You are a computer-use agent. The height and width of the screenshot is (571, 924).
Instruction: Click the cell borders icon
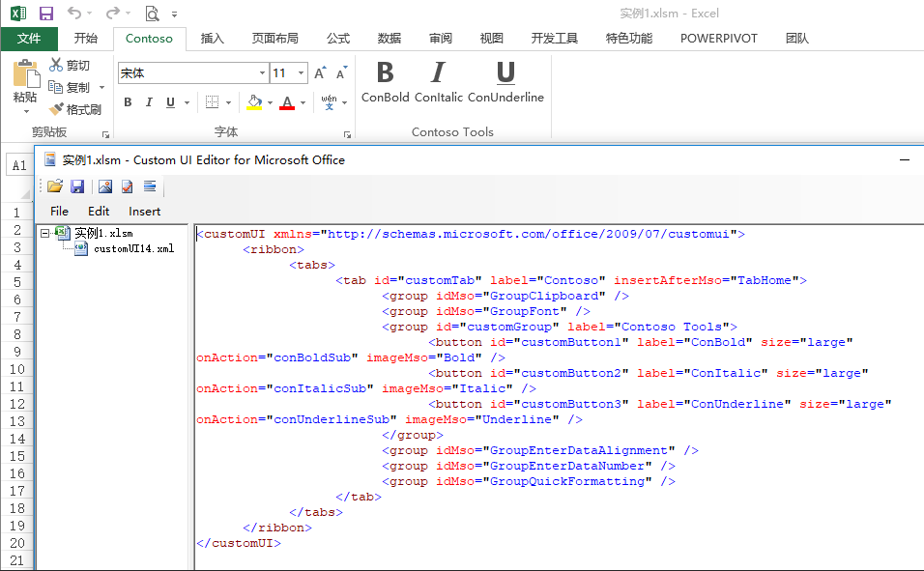212,102
